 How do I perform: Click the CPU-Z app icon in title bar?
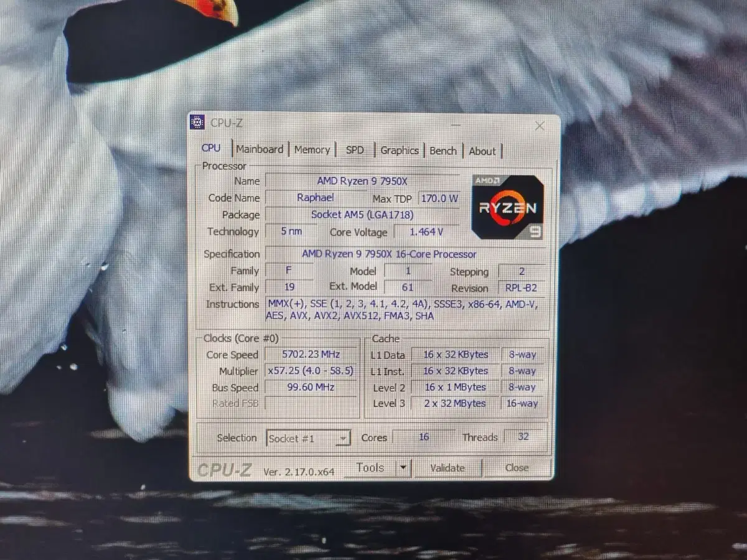point(197,122)
